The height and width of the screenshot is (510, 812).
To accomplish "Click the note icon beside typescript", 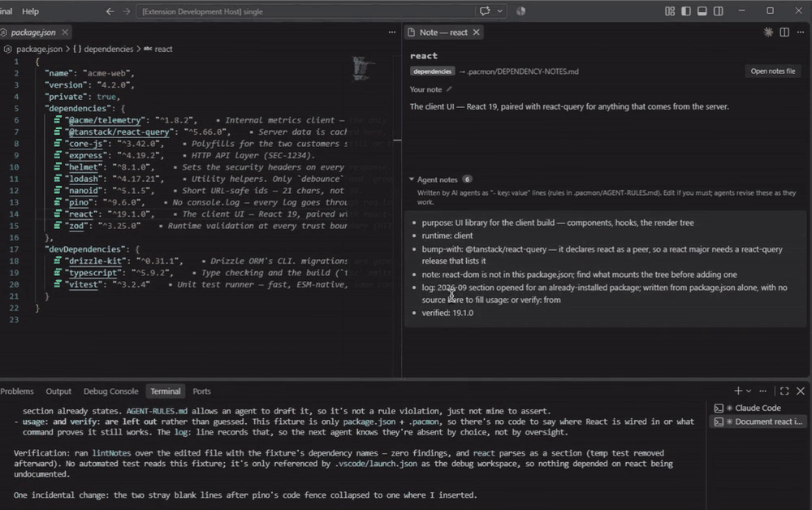I will [58, 273].
